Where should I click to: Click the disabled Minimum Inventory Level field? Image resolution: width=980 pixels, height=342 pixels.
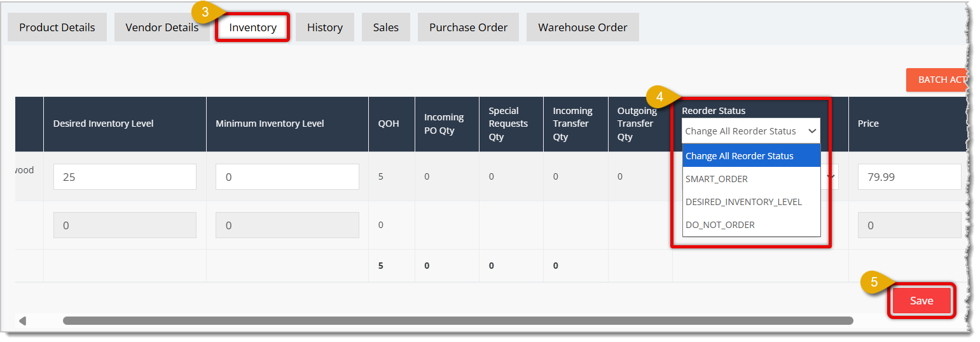287,225
